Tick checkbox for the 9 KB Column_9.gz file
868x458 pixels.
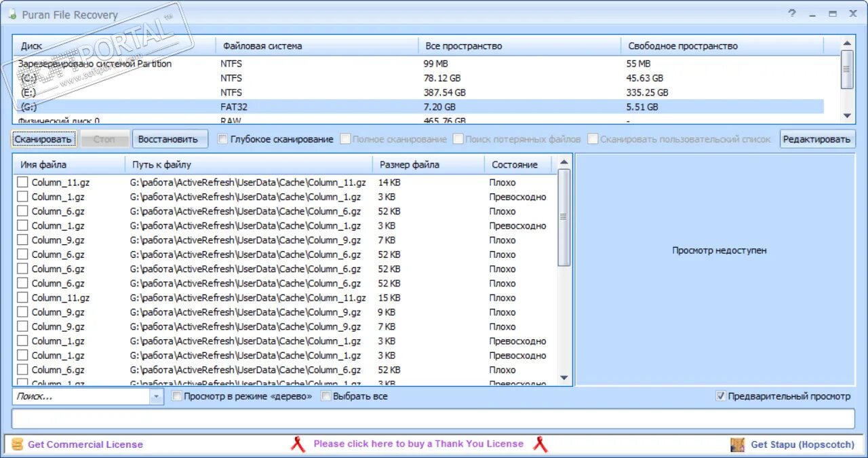[22, 312]
